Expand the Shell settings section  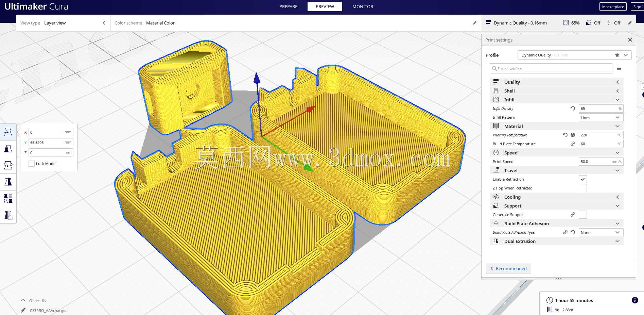[557, 91]
